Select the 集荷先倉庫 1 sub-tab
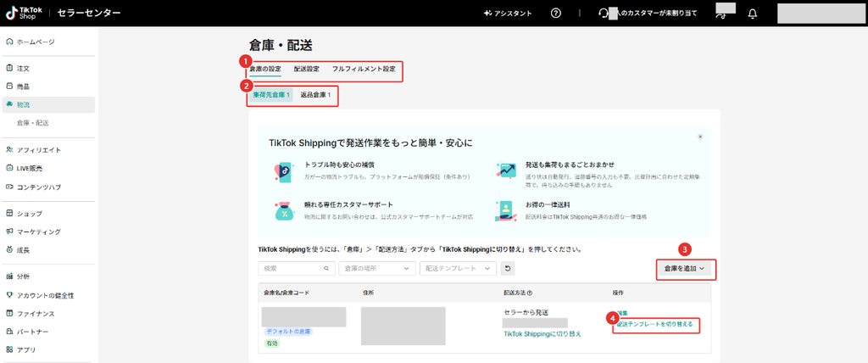The image size is (868, 363). tap(271, 95)
